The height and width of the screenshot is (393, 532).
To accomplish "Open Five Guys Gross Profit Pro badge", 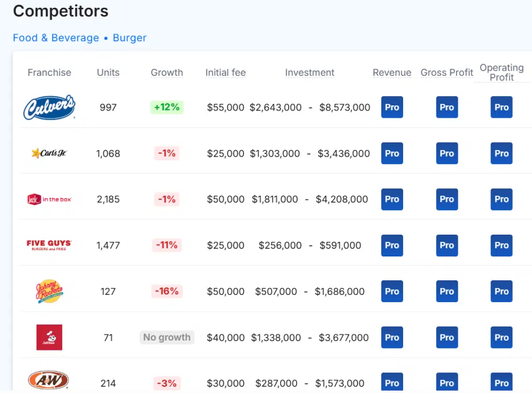I will (x=447, y=245).
